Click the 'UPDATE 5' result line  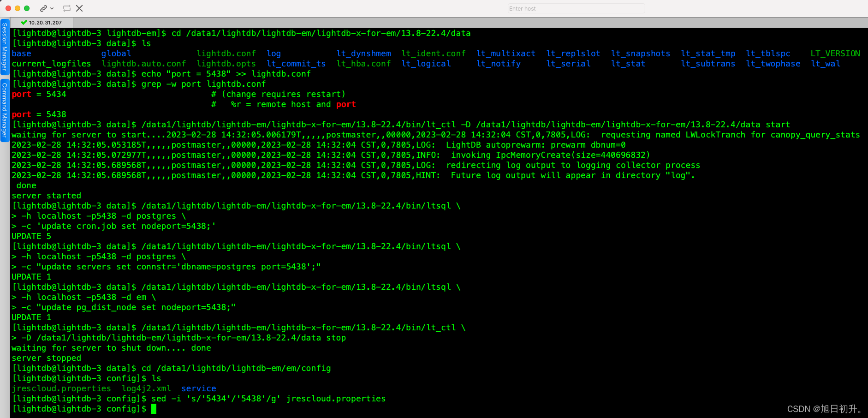[31, 236]
